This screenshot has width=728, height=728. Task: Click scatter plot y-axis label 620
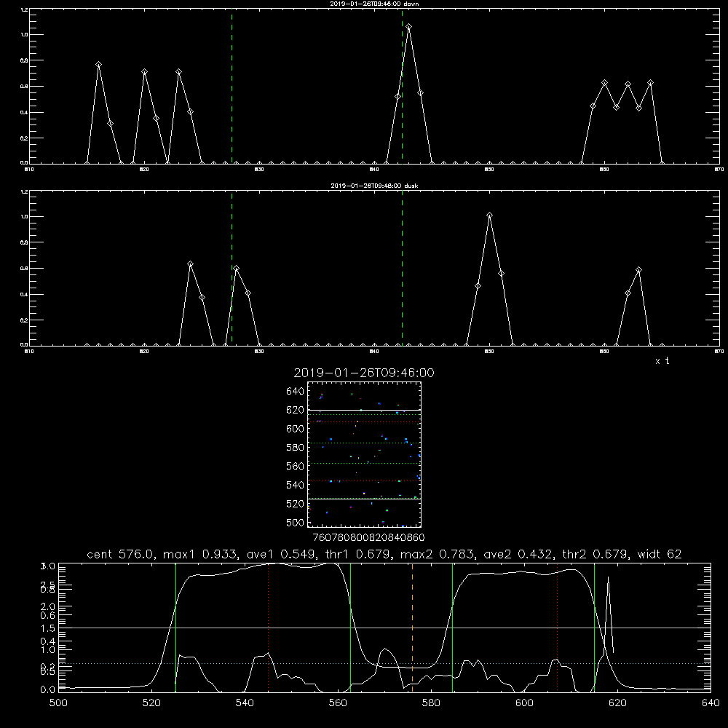point(296,410)
